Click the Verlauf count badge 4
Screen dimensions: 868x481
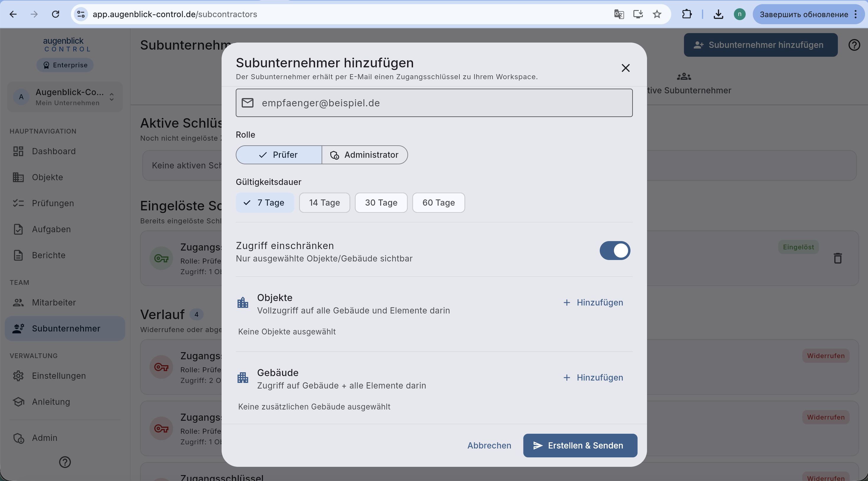[x=196, y=314]
